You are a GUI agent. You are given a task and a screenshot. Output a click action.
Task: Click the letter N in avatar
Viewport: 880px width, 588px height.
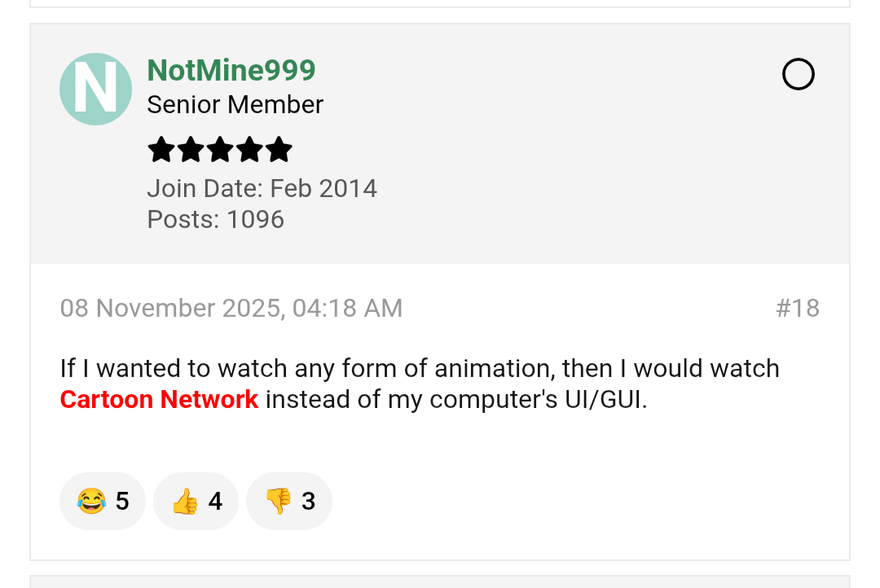pyautogui.click(x=95, y=89)
